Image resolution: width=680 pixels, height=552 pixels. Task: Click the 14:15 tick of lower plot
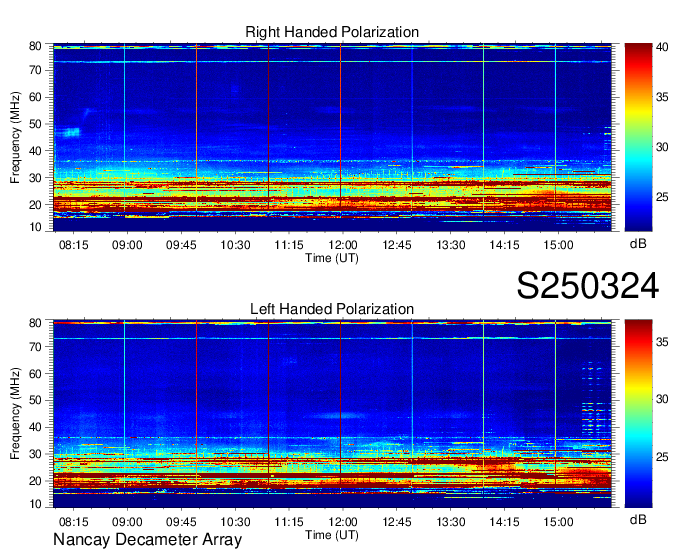[x=504, y=522]
